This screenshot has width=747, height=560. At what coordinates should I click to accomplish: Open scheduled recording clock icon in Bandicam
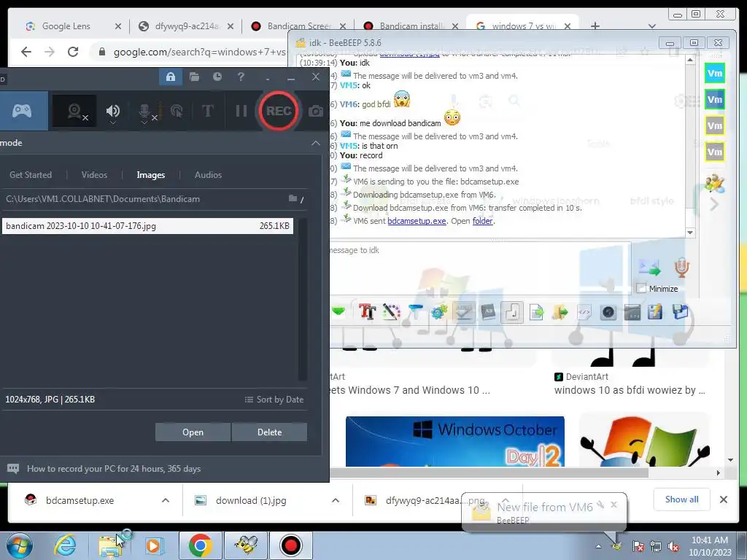(x=217, y=77)
